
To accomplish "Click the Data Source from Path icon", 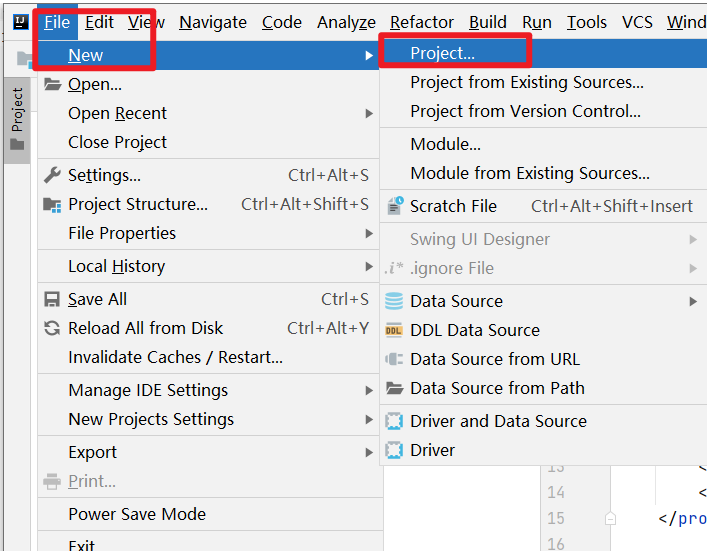I will (394, 388).
